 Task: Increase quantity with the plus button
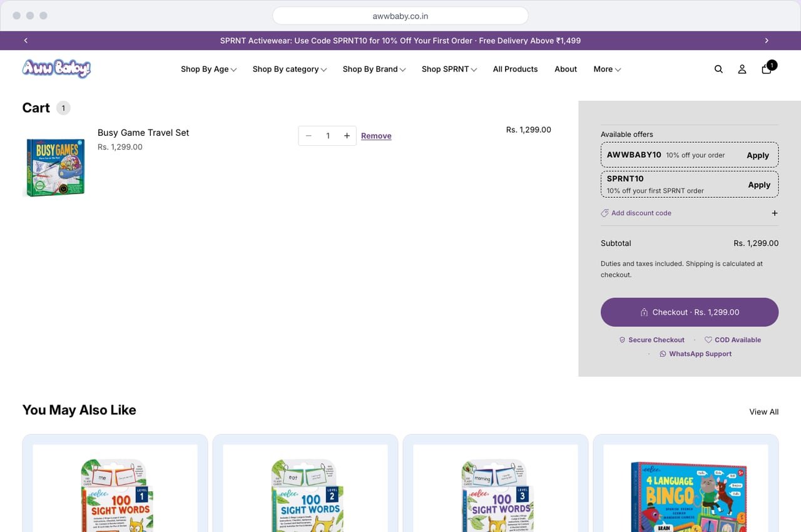347,136
